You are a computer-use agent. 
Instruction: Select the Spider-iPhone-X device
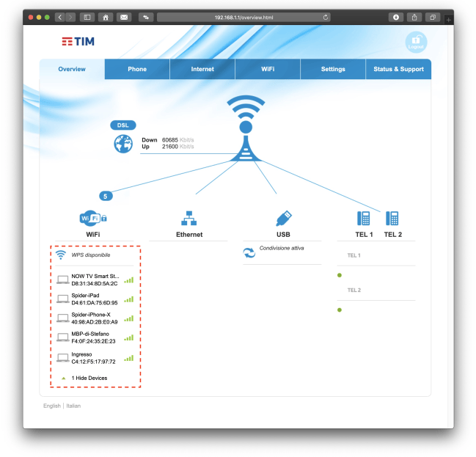[x=95, y=318]
